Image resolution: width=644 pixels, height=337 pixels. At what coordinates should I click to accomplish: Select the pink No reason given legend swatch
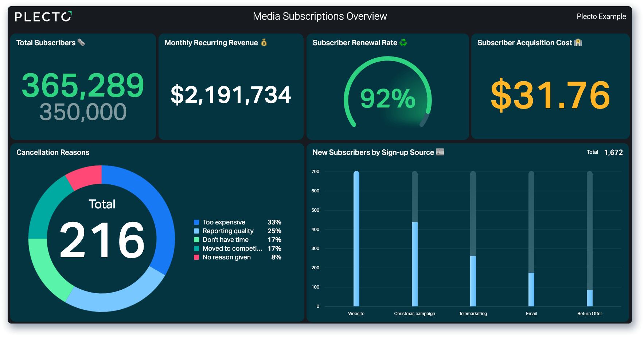click(196, 257)
